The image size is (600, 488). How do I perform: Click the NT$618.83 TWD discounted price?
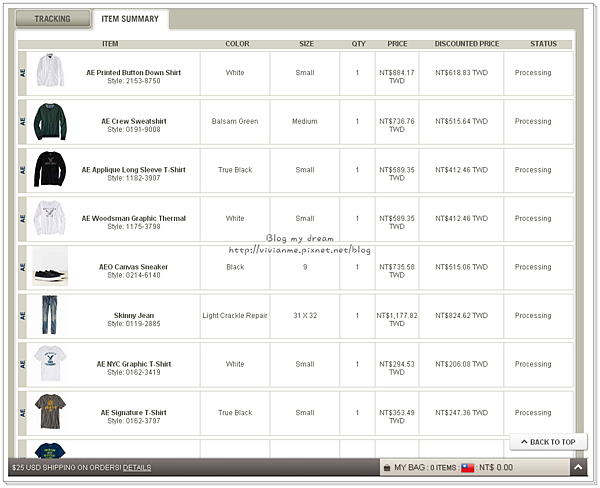[x=461, y=72]
